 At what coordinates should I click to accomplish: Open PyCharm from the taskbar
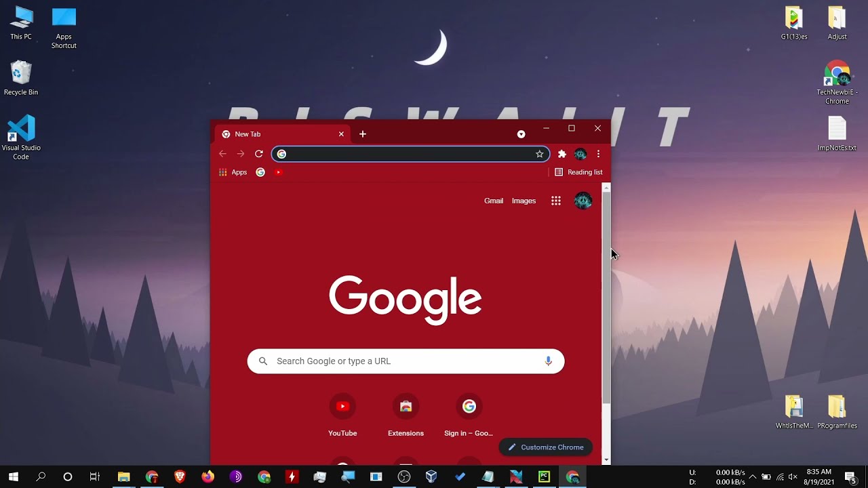[x=544, y=476]
